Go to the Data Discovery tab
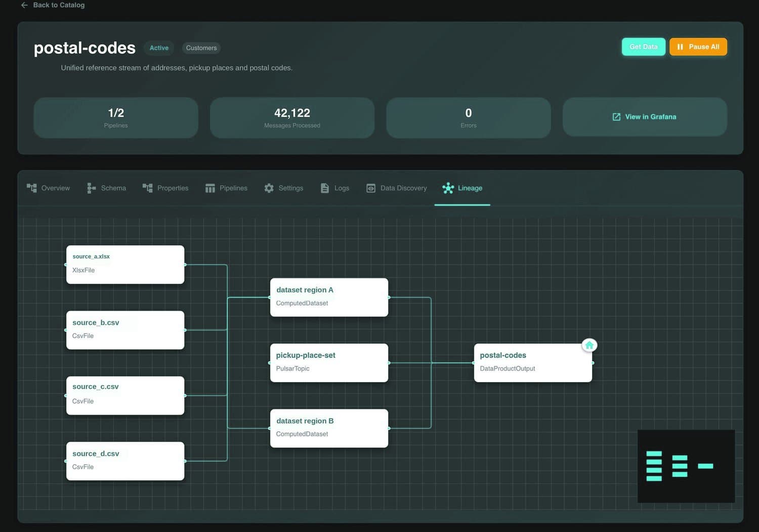 397,188
